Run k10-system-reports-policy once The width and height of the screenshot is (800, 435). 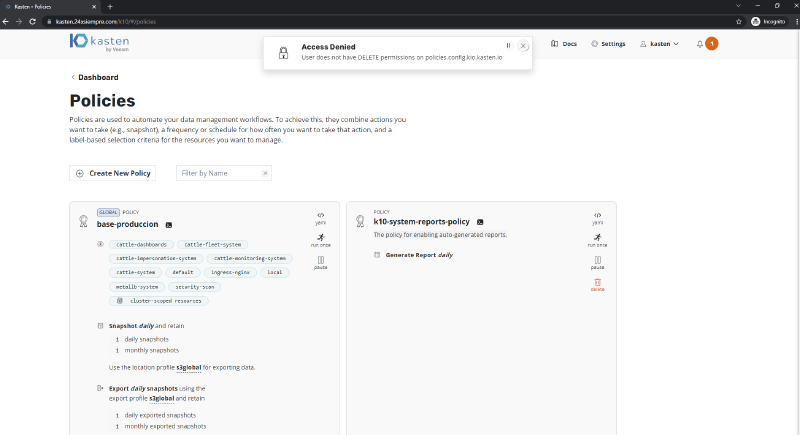pos(597,240)
